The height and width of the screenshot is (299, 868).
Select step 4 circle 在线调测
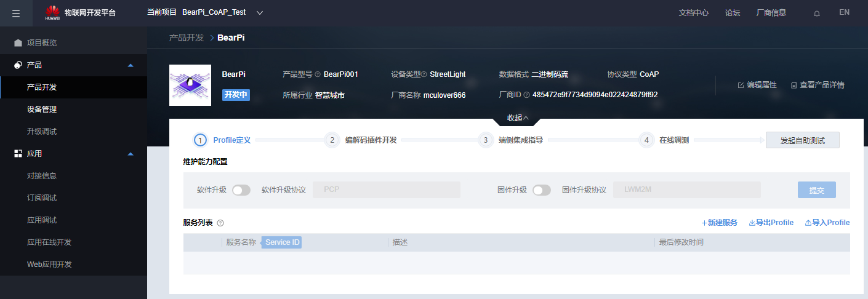646,140
